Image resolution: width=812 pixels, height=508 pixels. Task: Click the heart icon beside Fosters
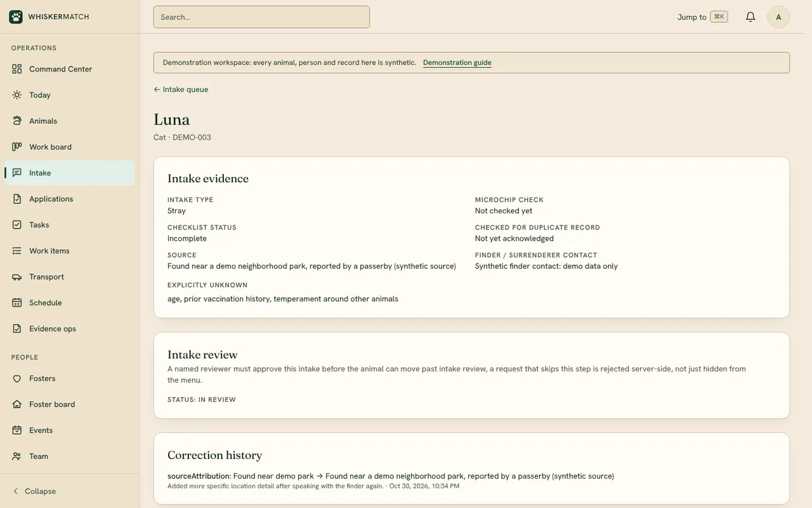[x=17, y=378]
